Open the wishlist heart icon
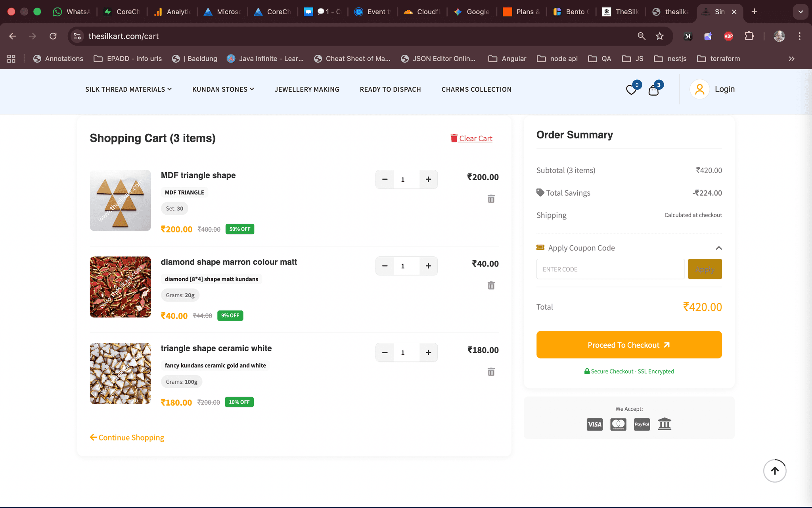 [x=631, y=90]
